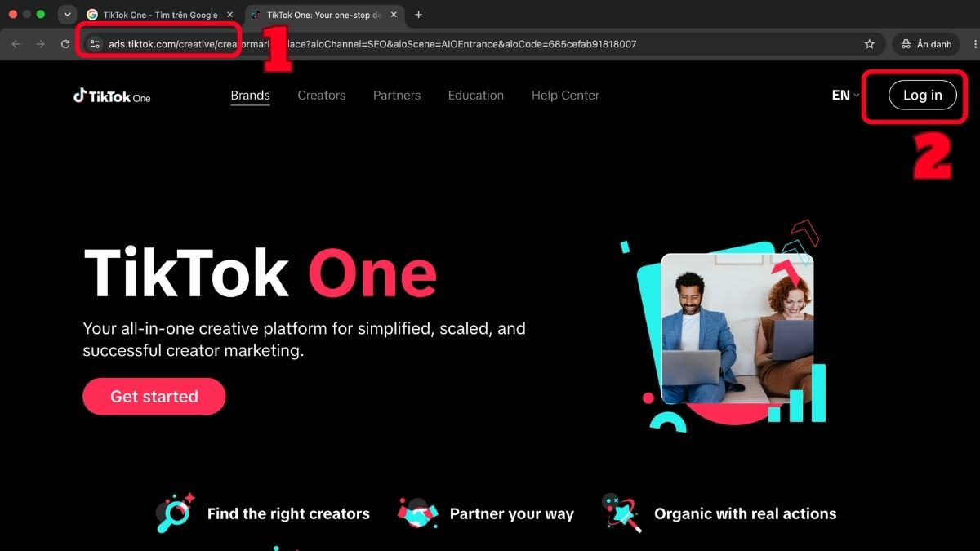This screenshot has height=551, width=980.
Task: Click the Log in button
Action: click(x=922, y=96)
